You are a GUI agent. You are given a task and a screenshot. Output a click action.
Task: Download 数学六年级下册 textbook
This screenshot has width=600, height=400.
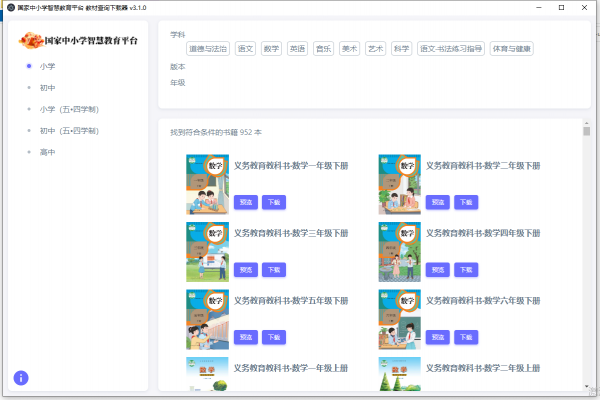466,337
